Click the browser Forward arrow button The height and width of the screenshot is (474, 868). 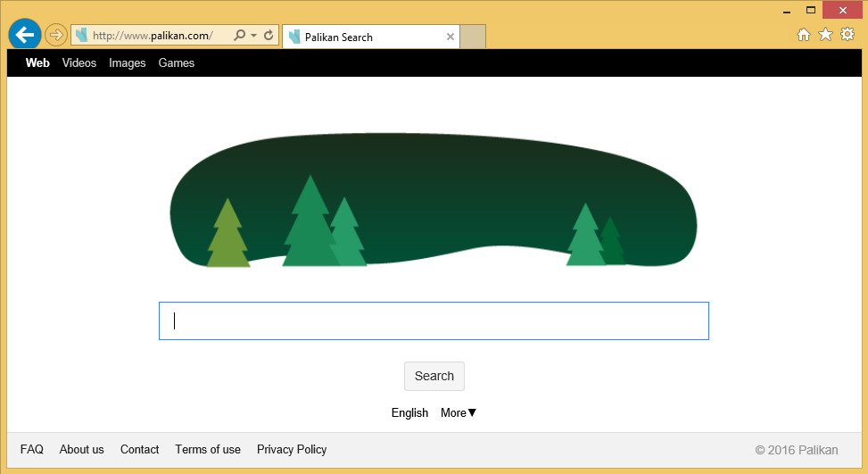[56, 36]
